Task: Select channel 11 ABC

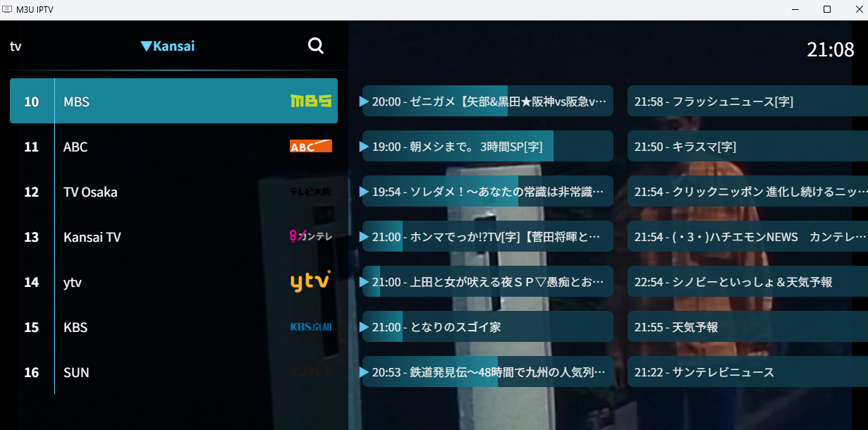Action: pos(169,147)
